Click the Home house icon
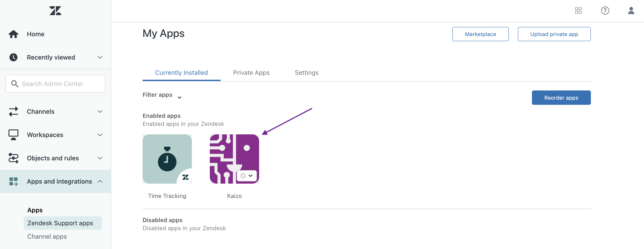Screen dimensions: 644x249 point(13,34)
